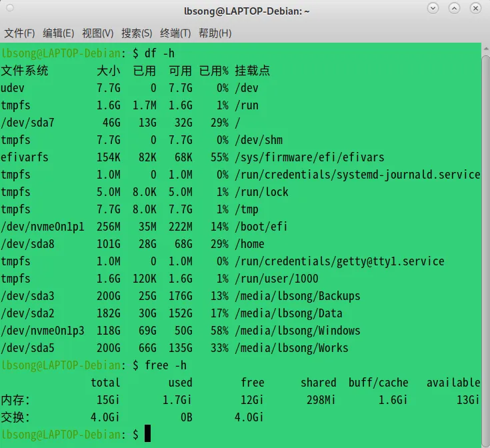The height and width of the screenshot is (448, 490).
Task: Open the 文件(F) menu
Action: click(x=19, y=33)
